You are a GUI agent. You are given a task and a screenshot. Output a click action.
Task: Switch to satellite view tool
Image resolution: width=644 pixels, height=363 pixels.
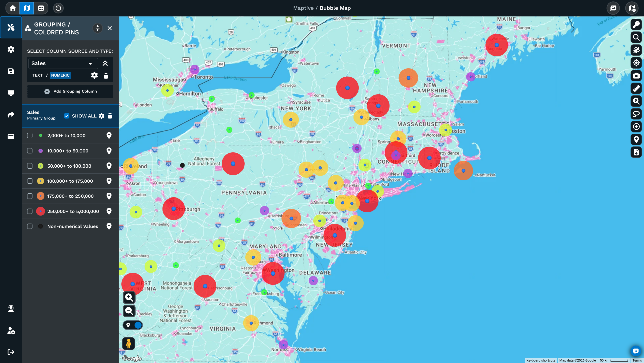(x=636, y=50)
